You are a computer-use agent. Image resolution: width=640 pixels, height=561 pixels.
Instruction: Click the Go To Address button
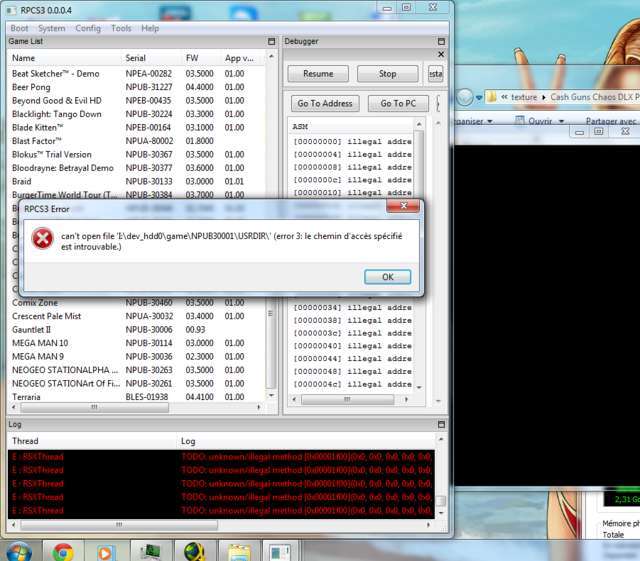(x=325, y=103)
